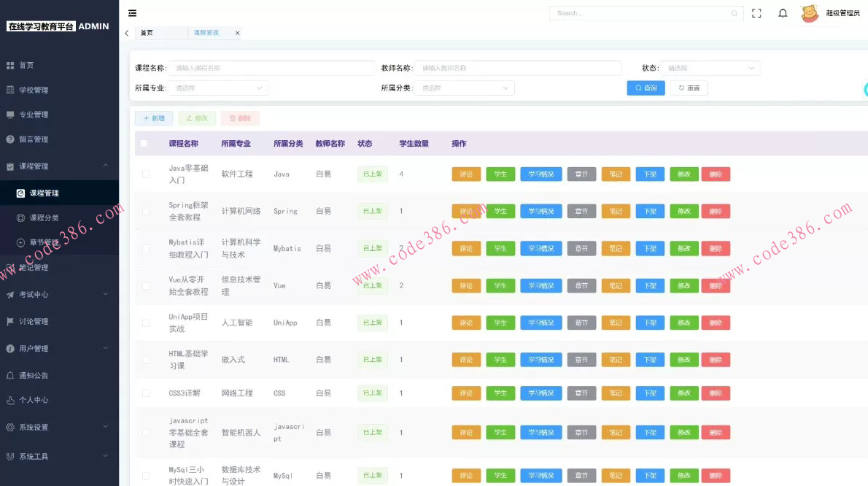Click the fullscreen toggle icon

click(x=756, y=13)
